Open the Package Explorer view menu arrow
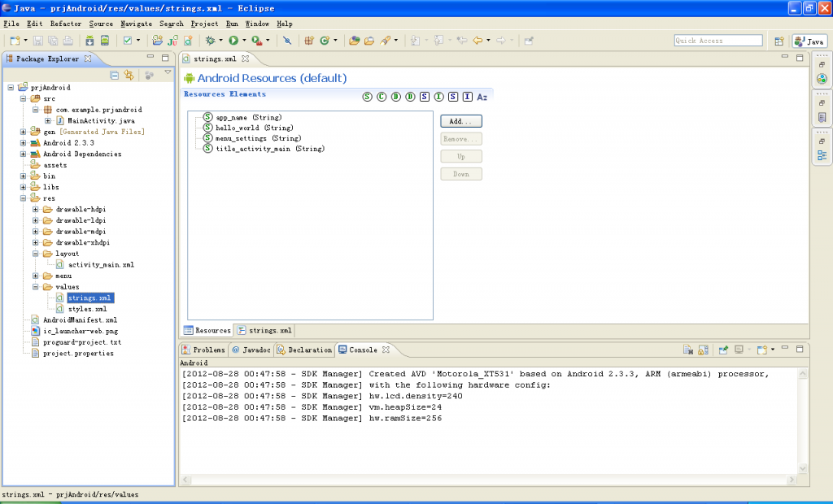Screen dimensions: 833x504 [x=168, y=72]
